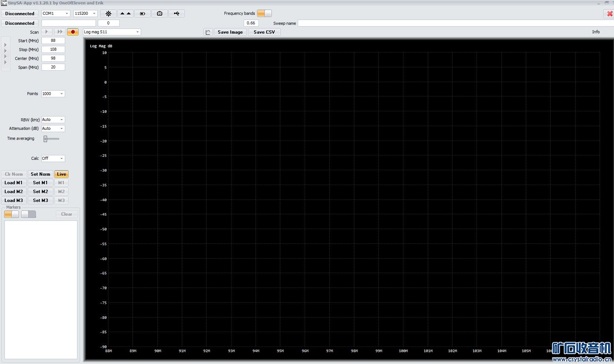The height and width of the screenshot is (364, 614).
Task: Click the Start (MHz) input field
Action: [53, 41]
